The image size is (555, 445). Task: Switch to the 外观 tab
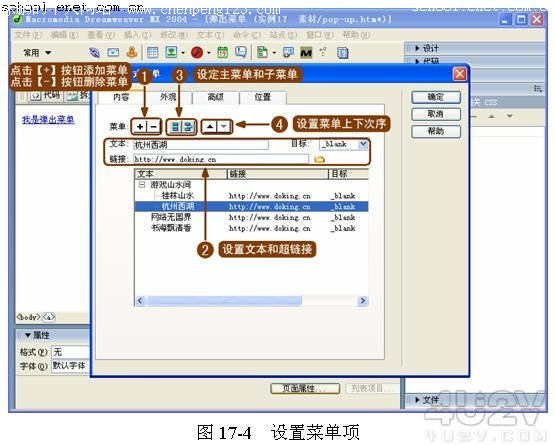click(x=168, y=97)
